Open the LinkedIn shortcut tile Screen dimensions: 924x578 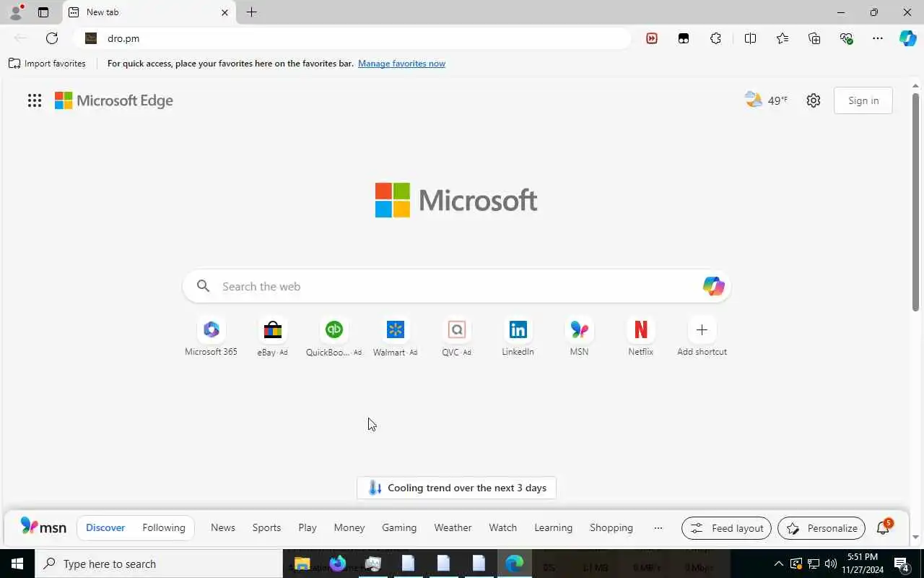pos(518,337)
